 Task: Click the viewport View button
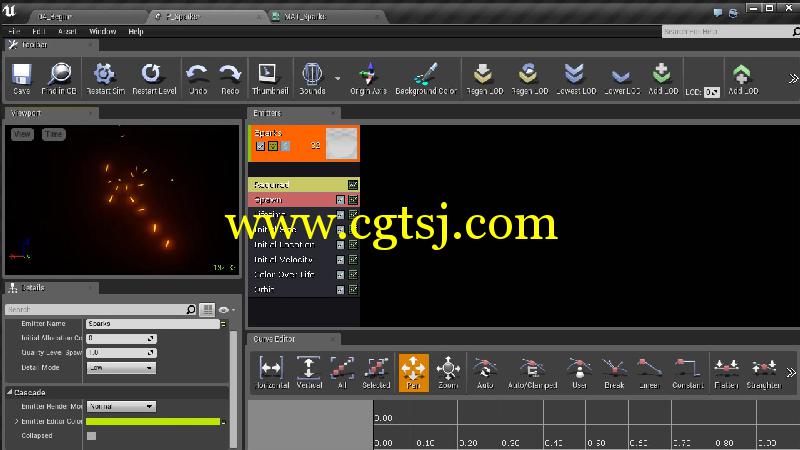(22, 134)
